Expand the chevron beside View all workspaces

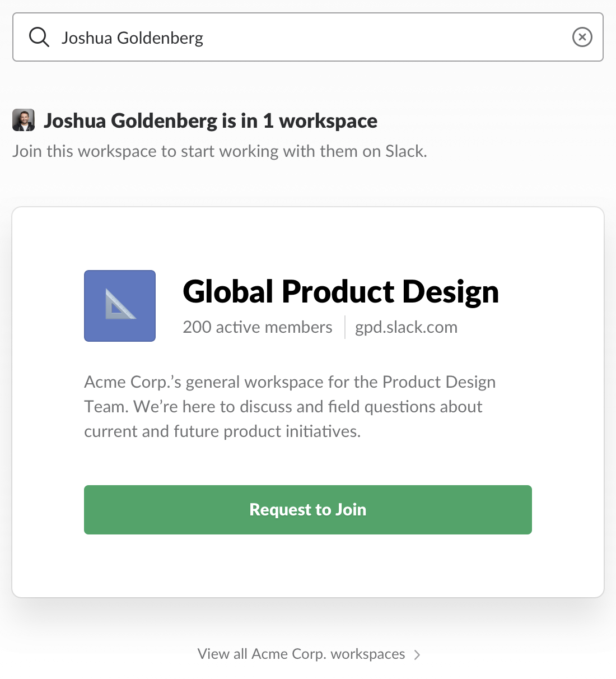(417, 654)
